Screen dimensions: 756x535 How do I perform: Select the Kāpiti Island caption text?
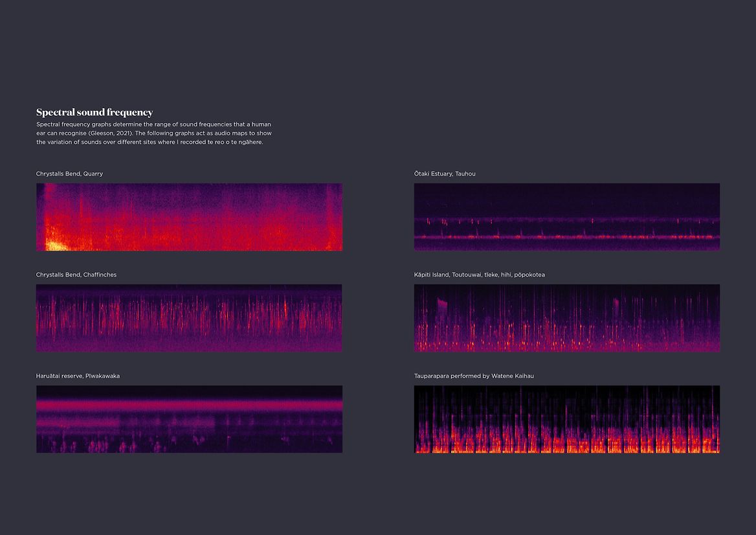pyautogui.click(x=479, y=275)
